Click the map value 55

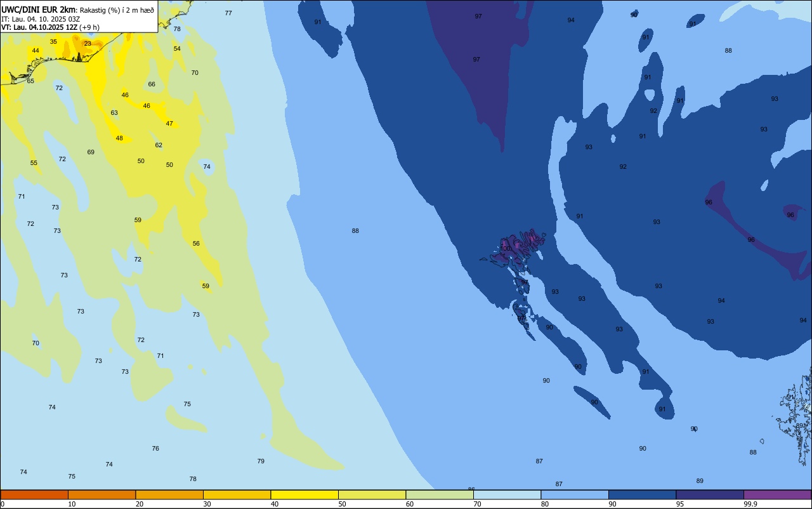pos(34,163)
